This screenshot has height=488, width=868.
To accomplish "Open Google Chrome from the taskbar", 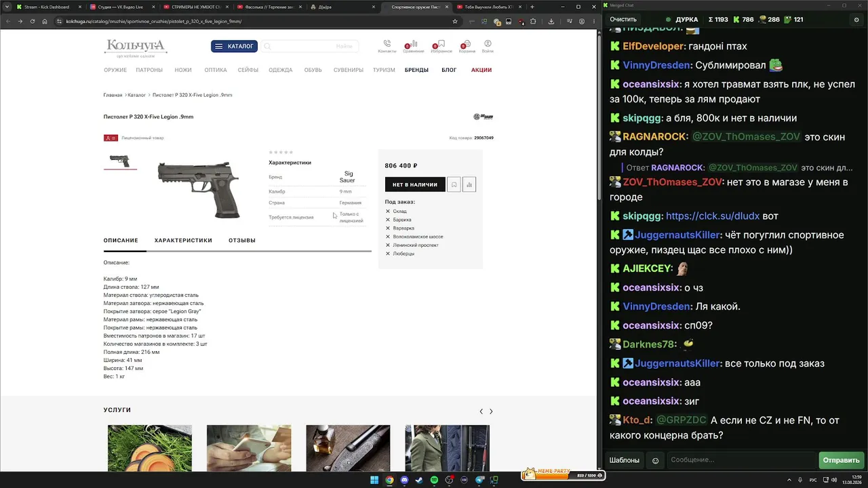I will pos(389,480).
